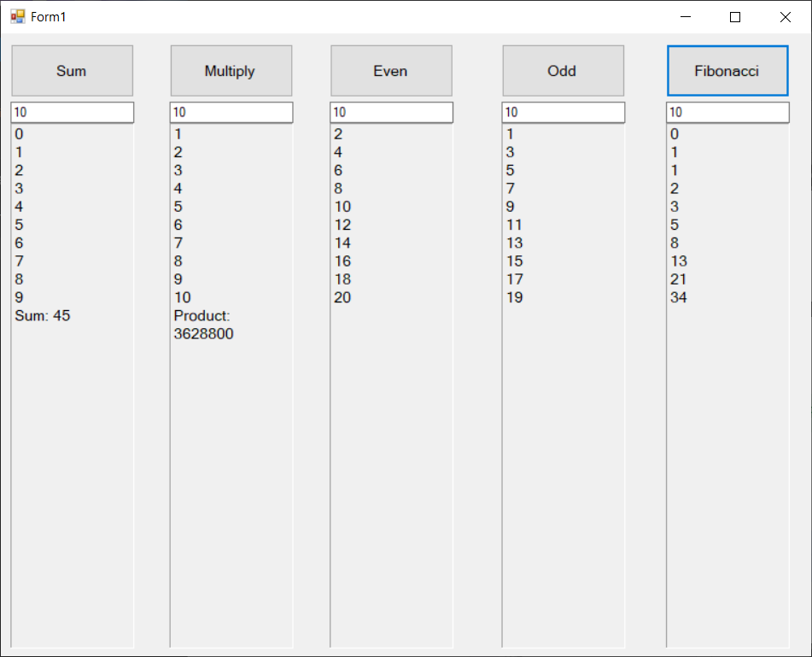The image size is (812, 657).
Task: Select the text box under Fibonacci
Action: [727, 113]
